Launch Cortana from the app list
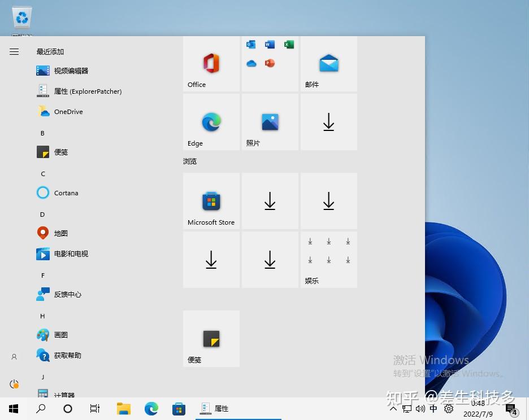 tap(66, 193)
